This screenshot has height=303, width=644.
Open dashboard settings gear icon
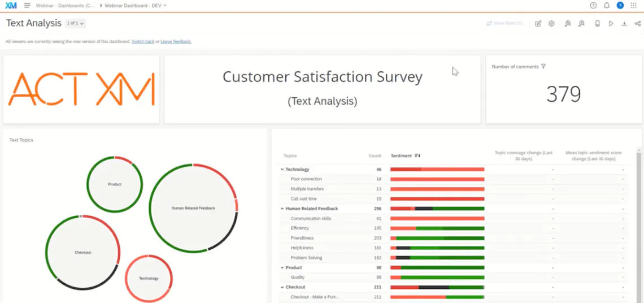tap(551, 23)
